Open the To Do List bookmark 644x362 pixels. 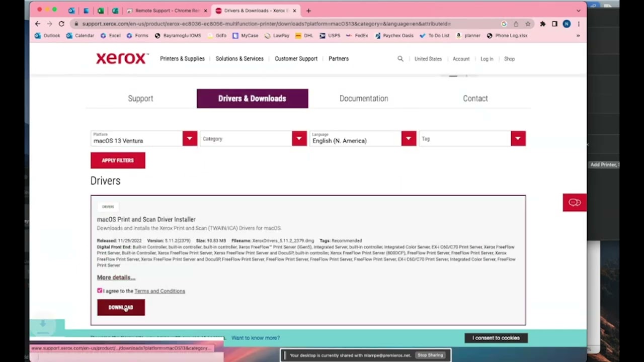click(x=435, y=36)
